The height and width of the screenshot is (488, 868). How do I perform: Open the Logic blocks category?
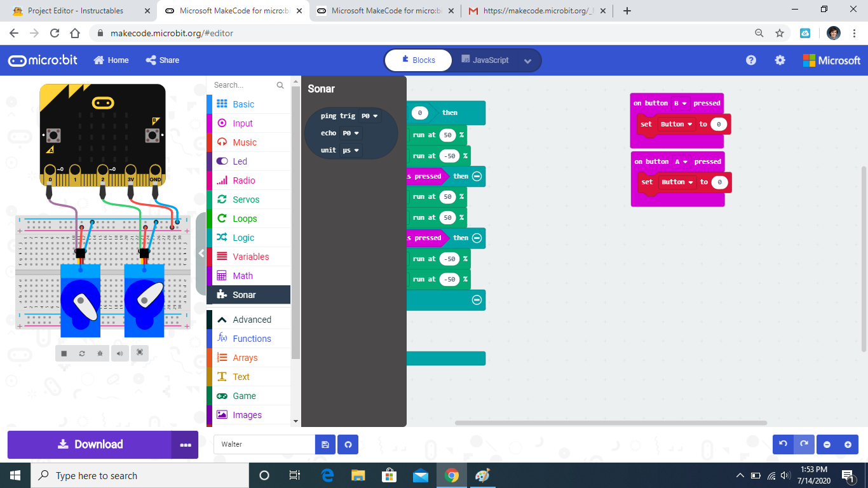(248, 238)
